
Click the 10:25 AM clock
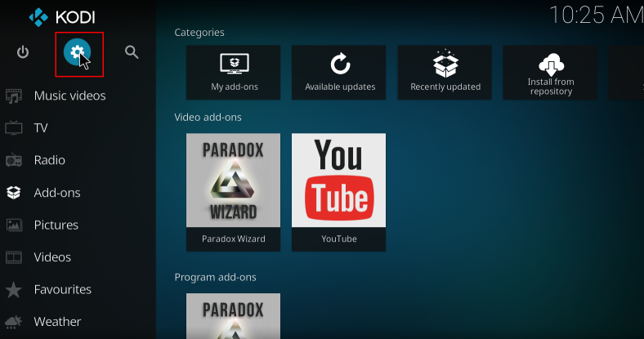(596, 16)
